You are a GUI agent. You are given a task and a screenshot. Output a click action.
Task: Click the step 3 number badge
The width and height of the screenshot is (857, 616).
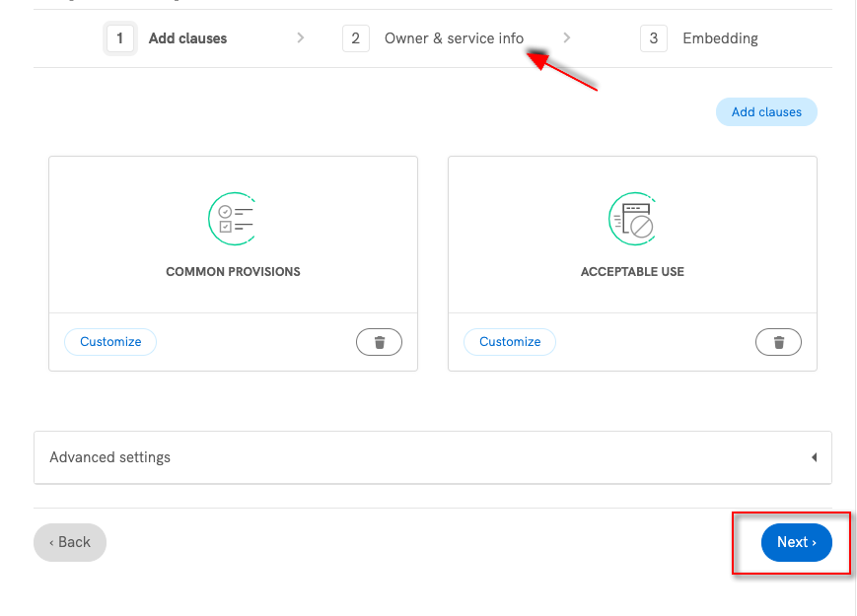pos(653,38)
